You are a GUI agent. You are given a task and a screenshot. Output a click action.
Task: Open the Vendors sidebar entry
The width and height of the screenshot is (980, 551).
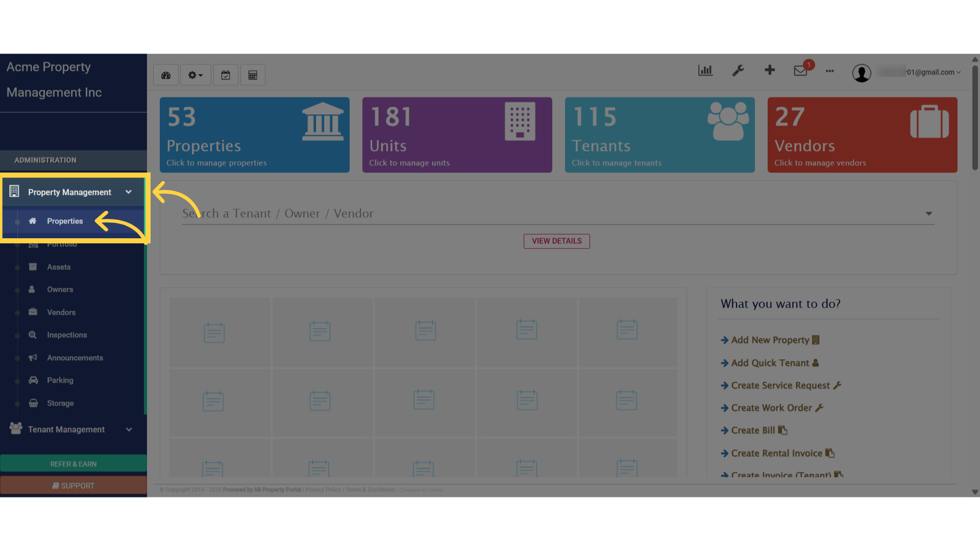point(61,312)
